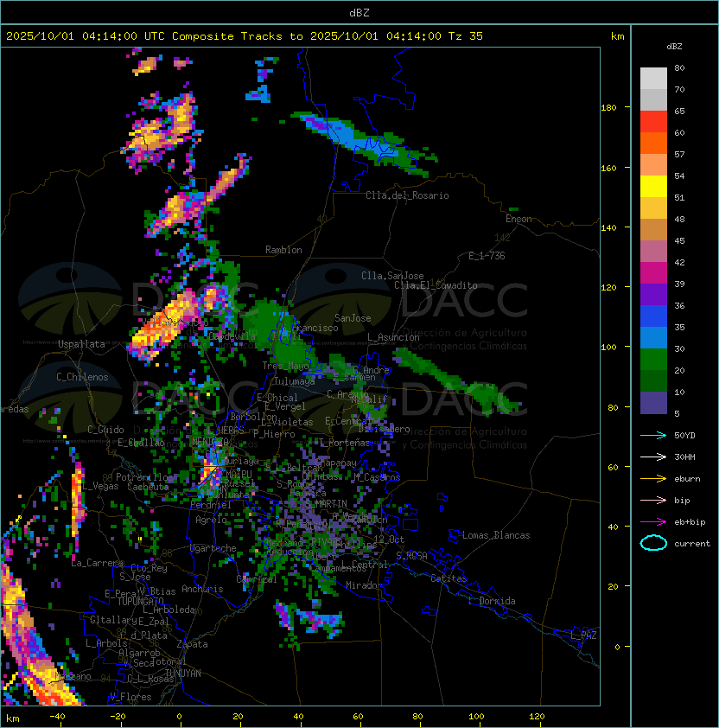Click the 'L_Vegas' map label

pos(100,486)
